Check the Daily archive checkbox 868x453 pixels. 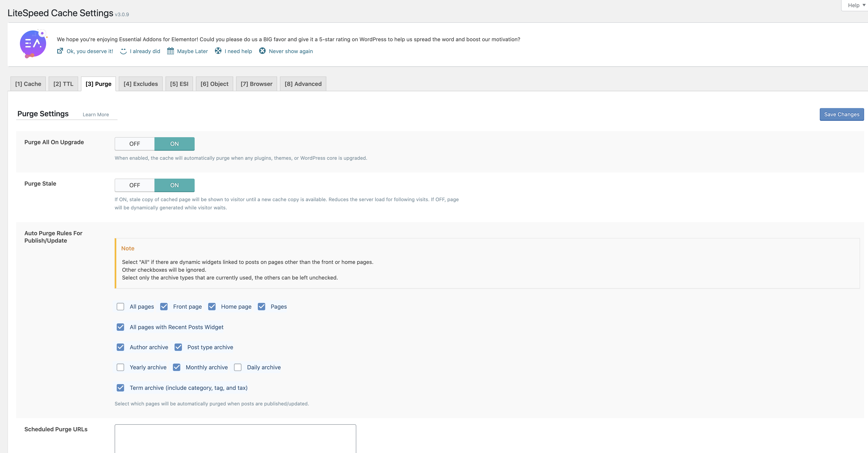pyautogui.click(x=238, y=367)
